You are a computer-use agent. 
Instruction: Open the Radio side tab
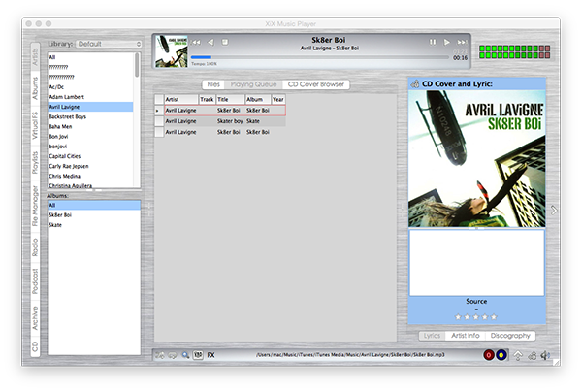click(35, 247)
